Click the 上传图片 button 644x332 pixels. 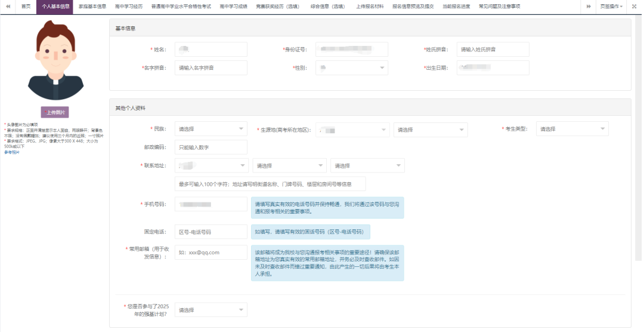(x=55, y=112)
